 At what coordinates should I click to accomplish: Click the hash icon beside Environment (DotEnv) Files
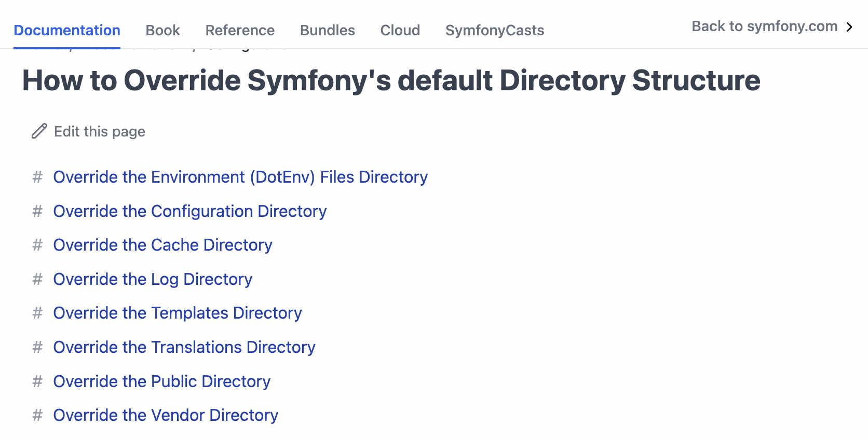pos(37,177)
